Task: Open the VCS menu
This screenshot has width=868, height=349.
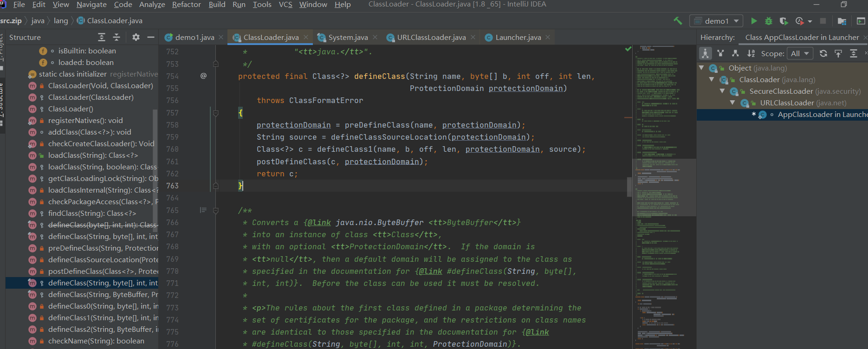Action: pyautogui.click(x=285, y=5)
